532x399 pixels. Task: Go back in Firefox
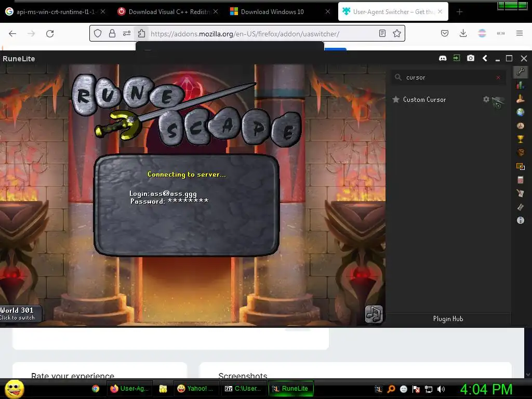tap(12, 34)
